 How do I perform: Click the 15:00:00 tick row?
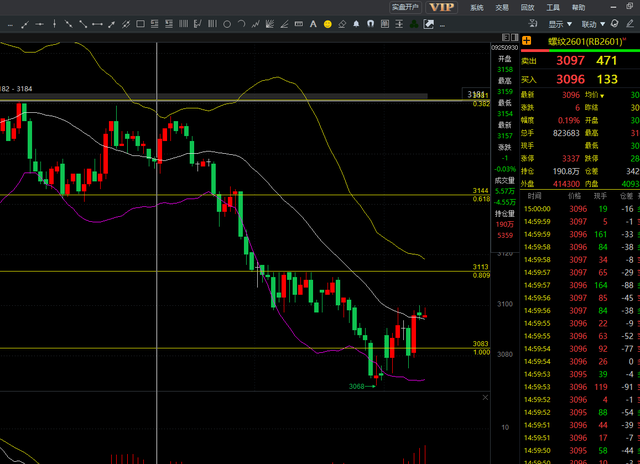point(580,209)
